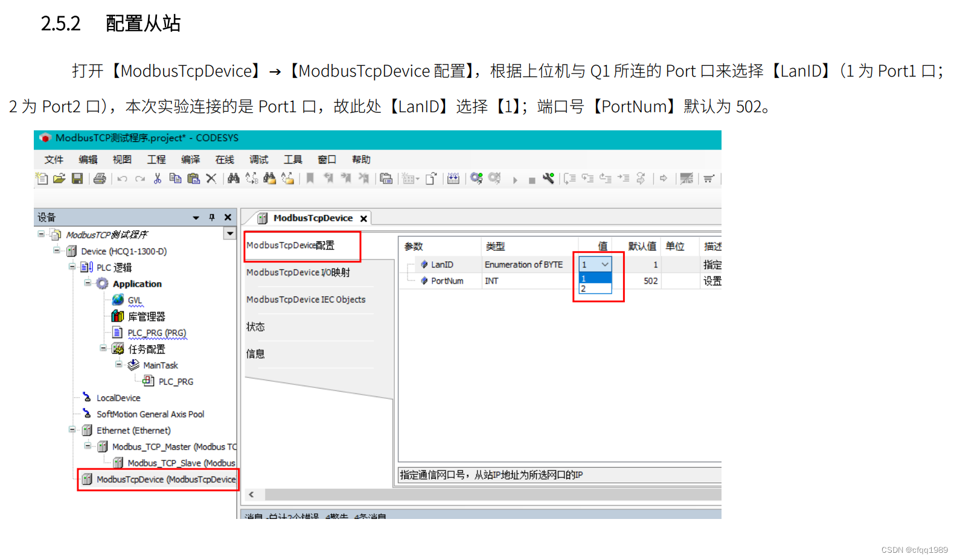Image resolution: width=957 pixels, height=560 pixels.
Task: Choose option 2 in LanID dropdown list
Action: pos(595,288)
